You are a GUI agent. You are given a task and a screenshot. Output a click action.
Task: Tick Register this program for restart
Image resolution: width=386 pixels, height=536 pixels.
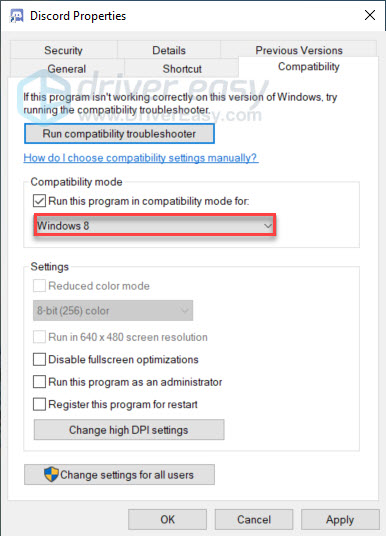pyautogui.click(x=39, y=404)
